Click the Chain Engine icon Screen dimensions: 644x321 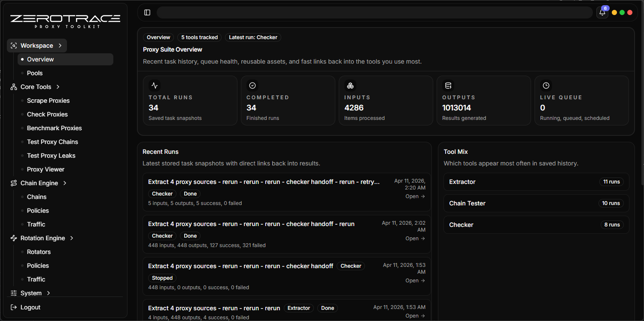coord(13,183)
